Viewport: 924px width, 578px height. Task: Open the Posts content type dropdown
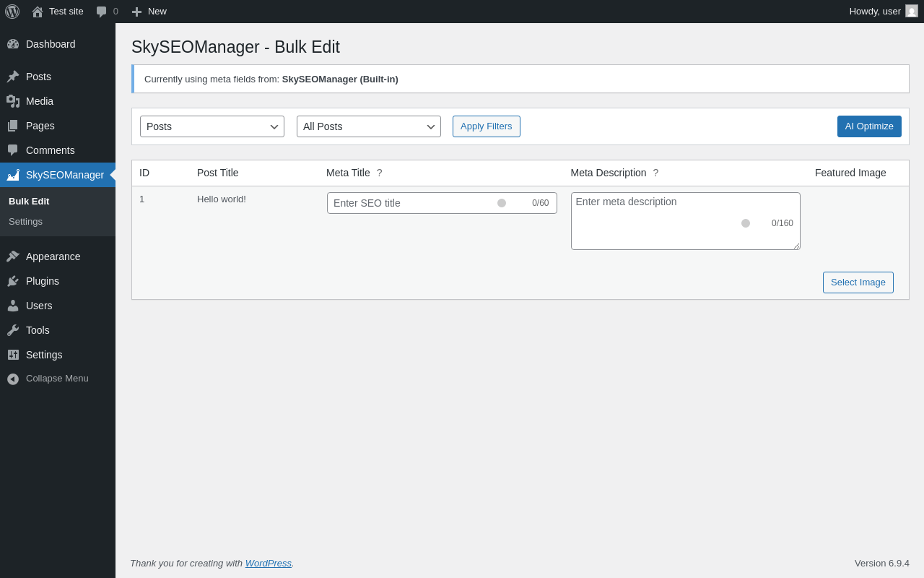[212, 126]
